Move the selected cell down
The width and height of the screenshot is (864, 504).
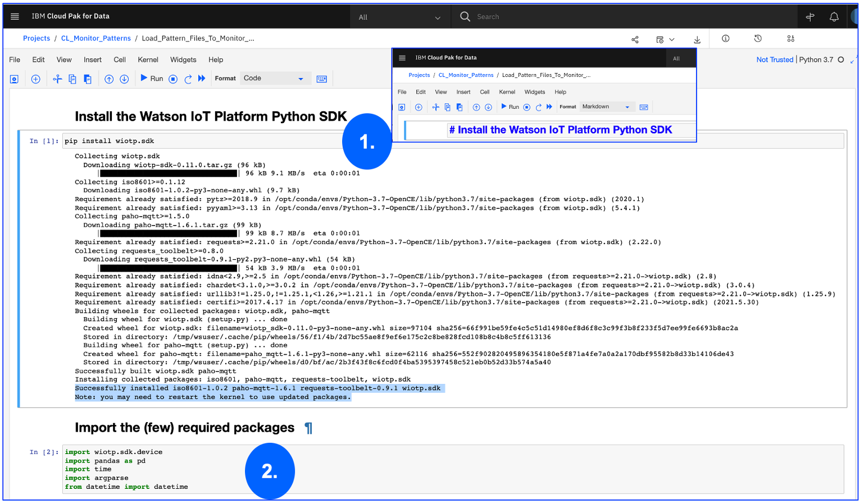tap(124, 79)
